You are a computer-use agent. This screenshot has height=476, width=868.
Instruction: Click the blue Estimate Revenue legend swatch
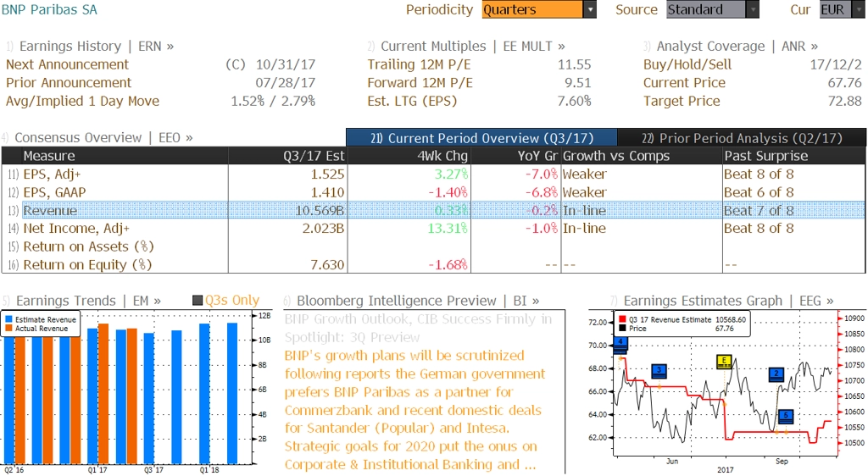[8, 319]
